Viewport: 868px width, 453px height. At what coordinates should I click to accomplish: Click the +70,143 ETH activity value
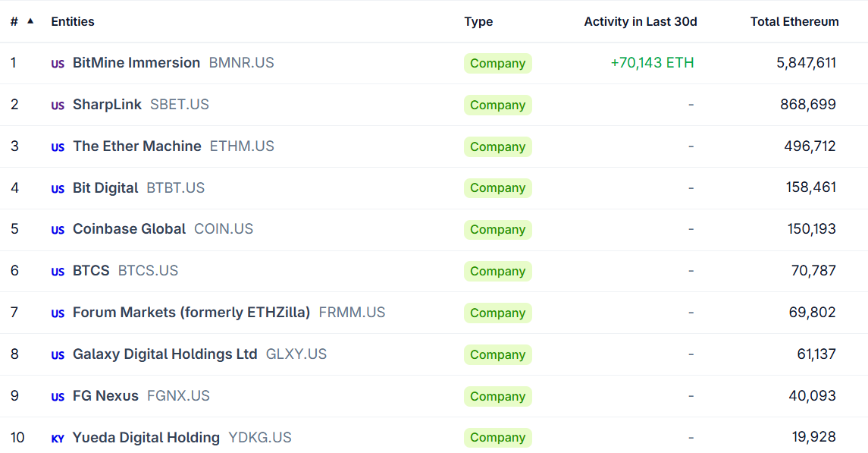(x=652, y=62)
